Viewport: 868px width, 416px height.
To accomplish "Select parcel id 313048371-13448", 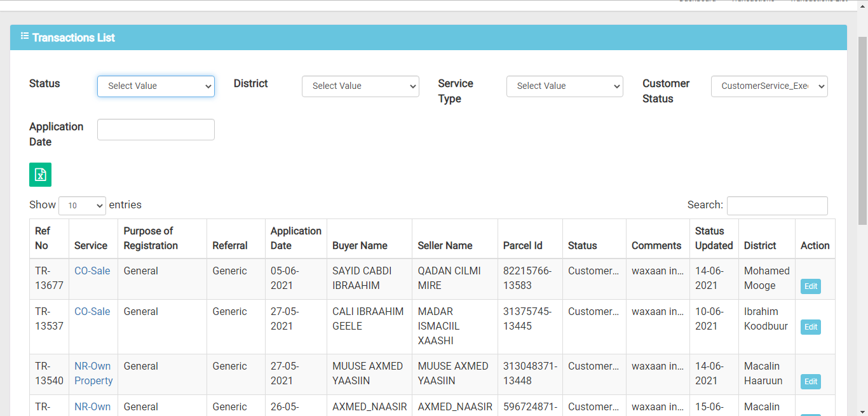I will pos(531,374).
